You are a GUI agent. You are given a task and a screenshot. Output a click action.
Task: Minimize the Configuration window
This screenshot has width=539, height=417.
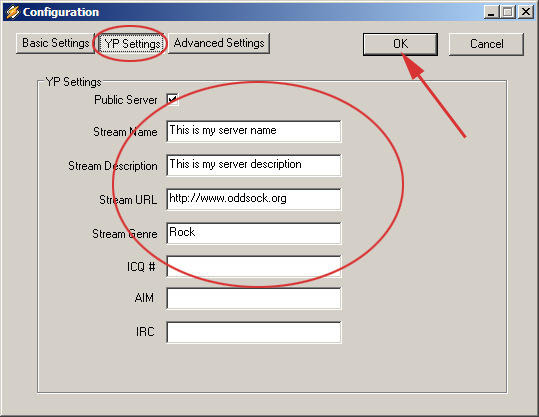pyautogui.click(x=491, y=12)
